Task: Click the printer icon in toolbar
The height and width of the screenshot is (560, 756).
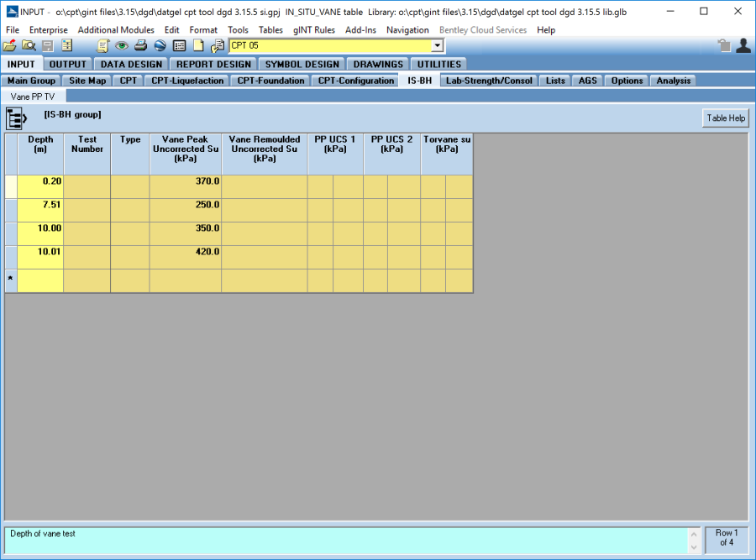Action: click(140, 46)
